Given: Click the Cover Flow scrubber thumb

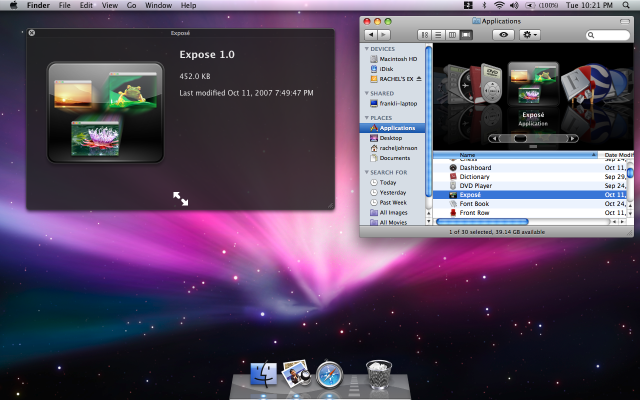Looking at the screenshot, I should click(520, 139).
